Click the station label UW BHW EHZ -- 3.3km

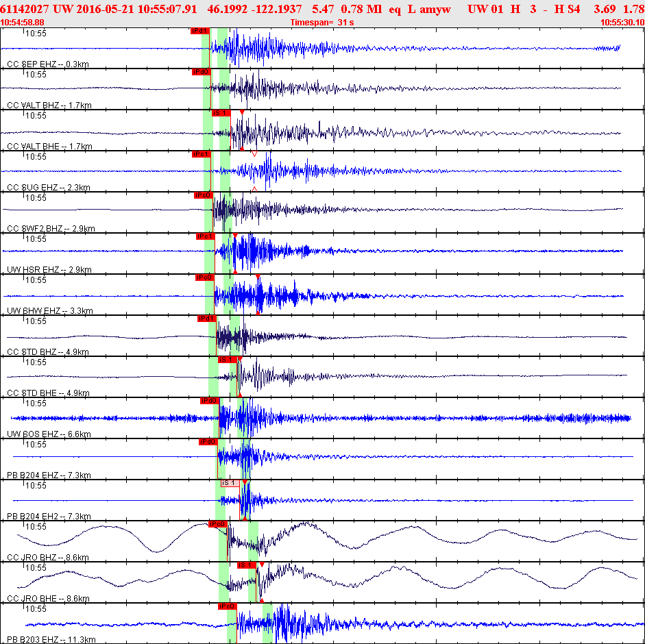[x=50, y=311]
